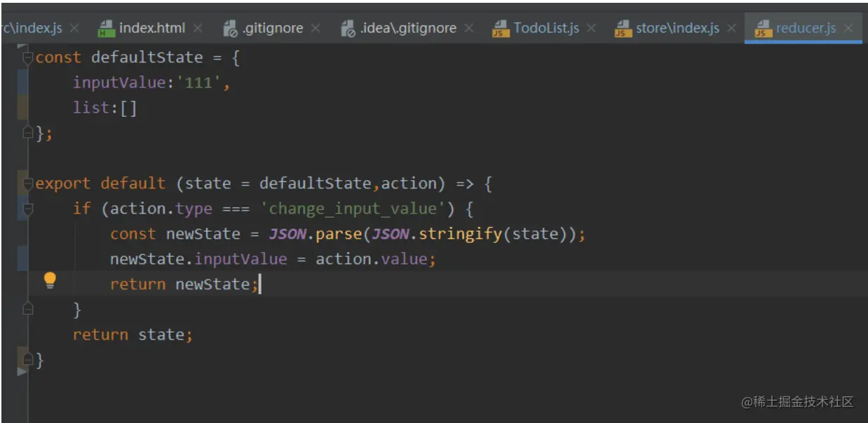Click the JS file icon on store\index.js tab

623,28
